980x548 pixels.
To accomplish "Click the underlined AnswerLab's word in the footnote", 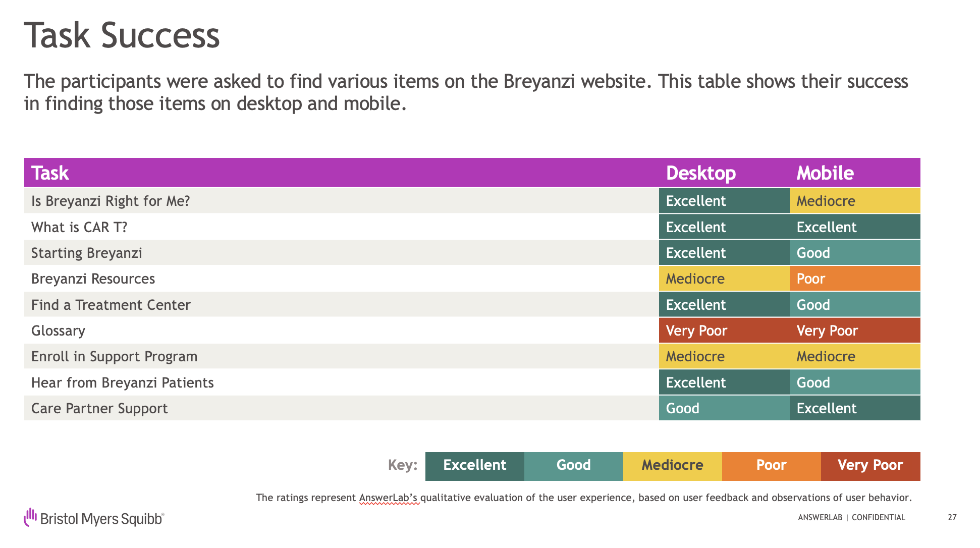I will click(389, 498).
